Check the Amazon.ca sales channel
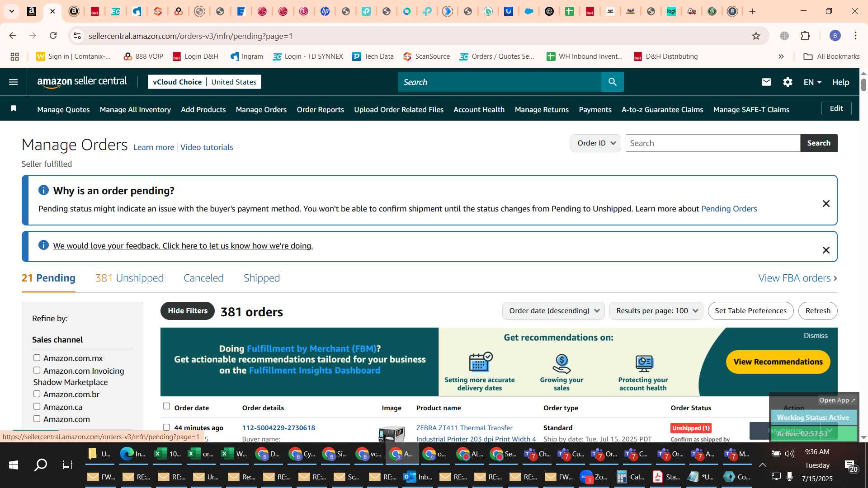The height and width of the screenshot is (488, 868). (37, 407)
